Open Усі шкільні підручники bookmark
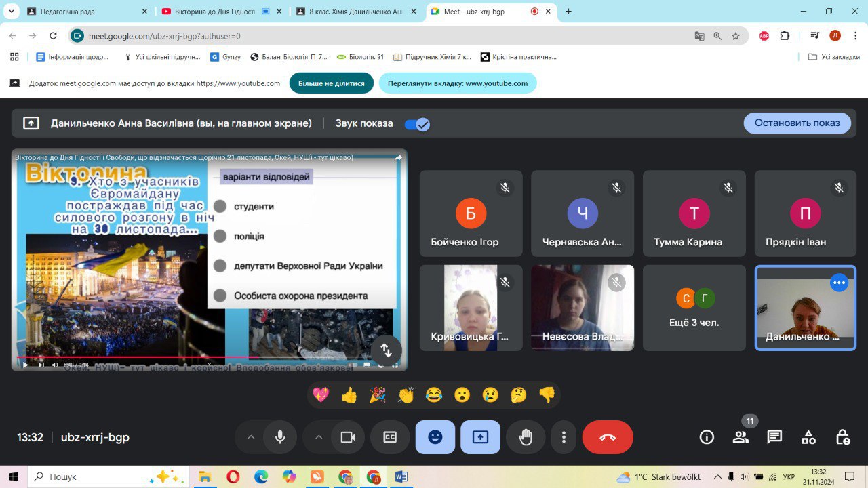The width and height of the screenshot is (868, 488). coord(162,57)
